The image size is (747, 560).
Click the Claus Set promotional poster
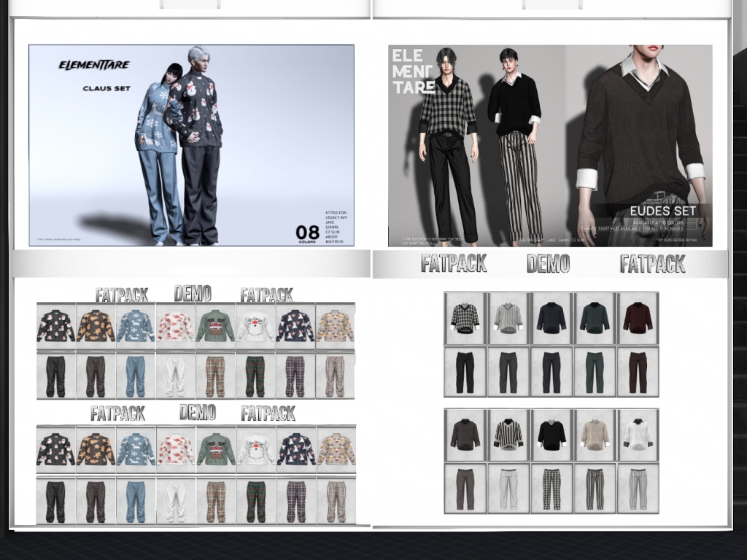click(191, 146)
